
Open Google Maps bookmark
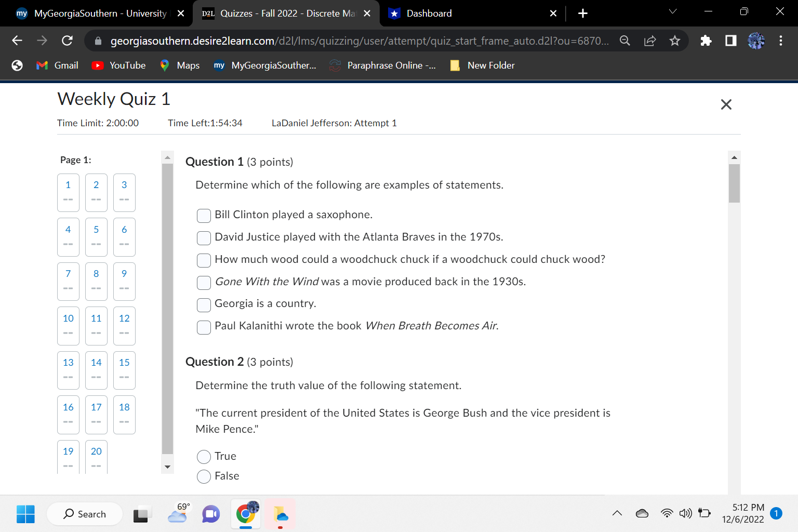[179, 65]
